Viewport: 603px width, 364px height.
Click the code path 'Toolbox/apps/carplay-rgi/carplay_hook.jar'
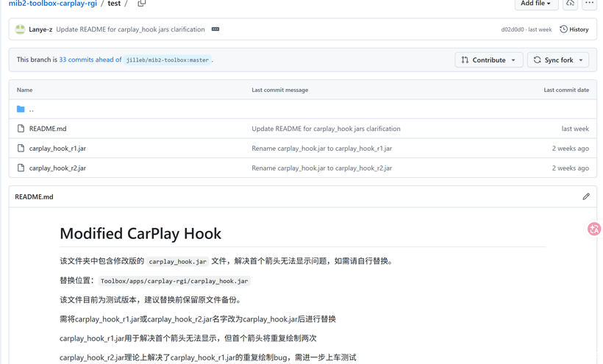(174, 281)
